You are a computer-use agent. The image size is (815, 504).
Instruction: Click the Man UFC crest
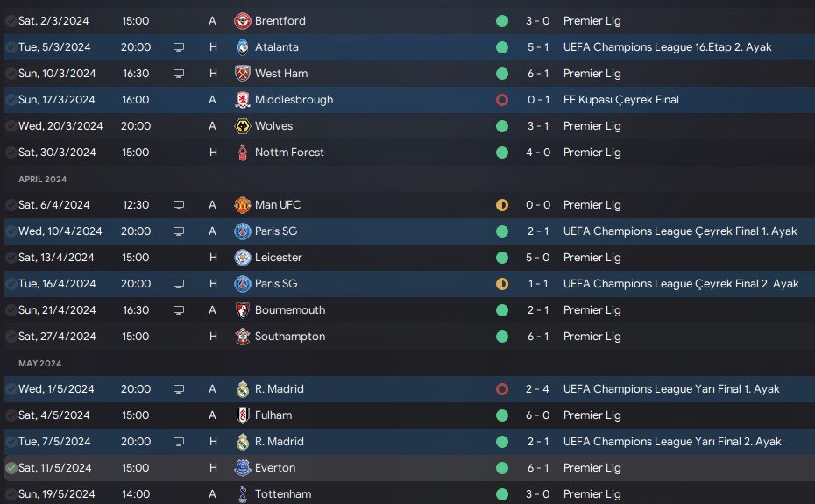pyautogui.click(x=242, y=205)
